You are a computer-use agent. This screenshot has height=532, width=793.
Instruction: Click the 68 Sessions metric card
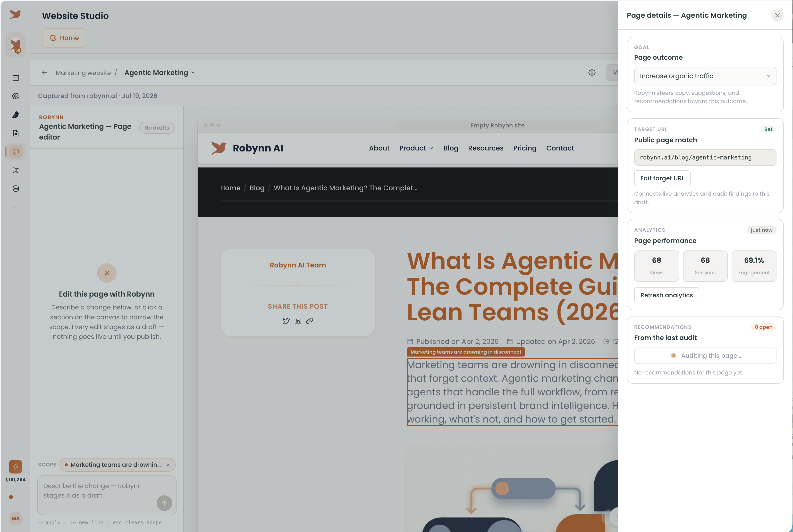click(x=705, y=266)
